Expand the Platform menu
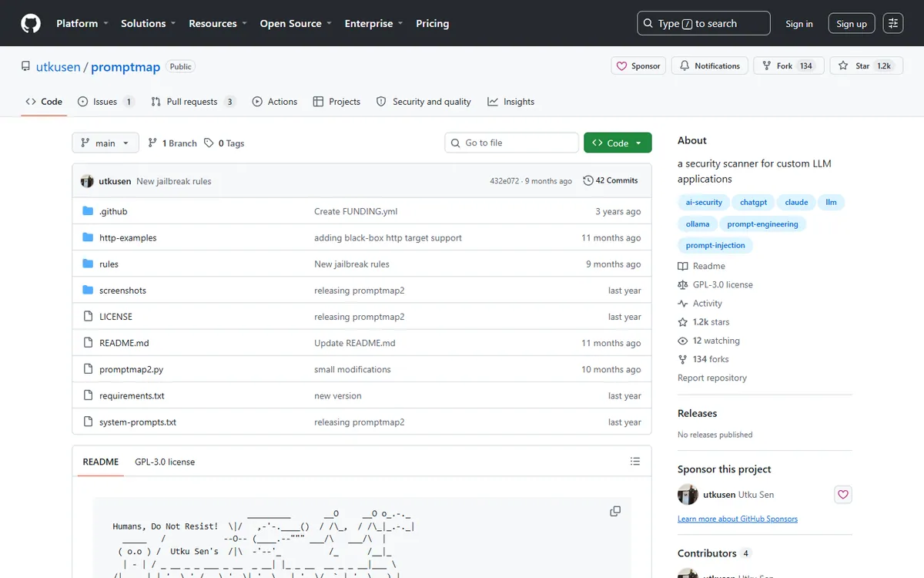 click(x=82, y=23)
